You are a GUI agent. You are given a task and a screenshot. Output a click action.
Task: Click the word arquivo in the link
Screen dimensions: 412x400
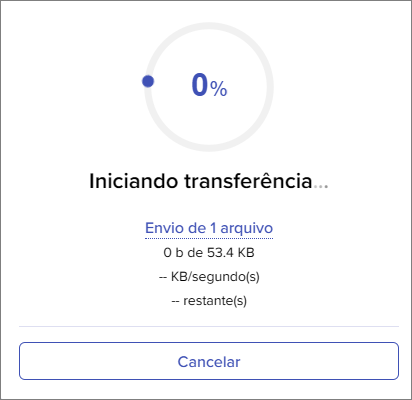point(247,228)
